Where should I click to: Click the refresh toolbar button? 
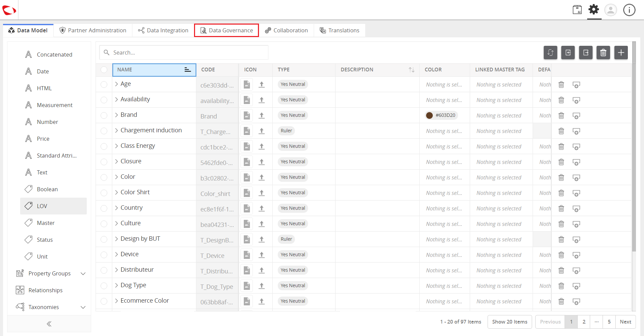coord(551,53)
